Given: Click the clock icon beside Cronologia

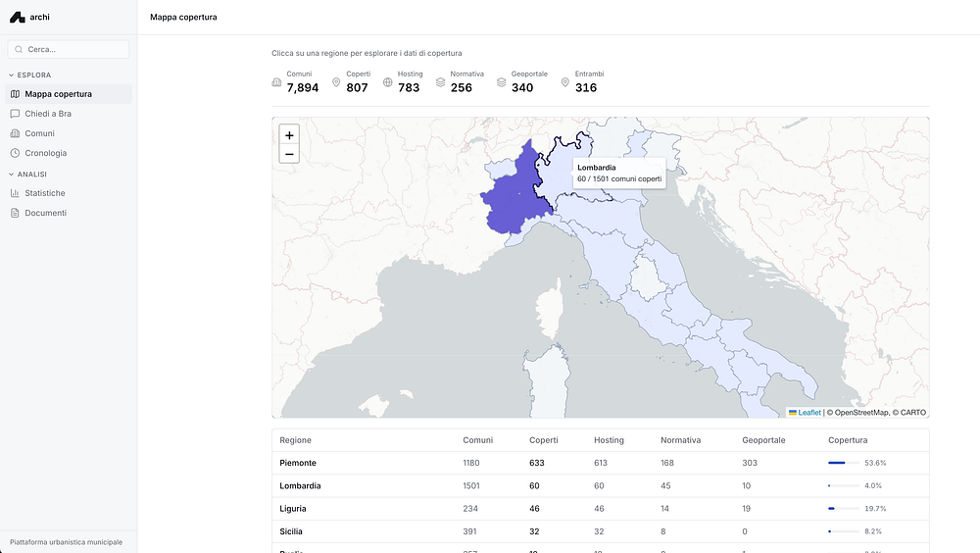Looking at the screenshot, I should pos(15,153).
